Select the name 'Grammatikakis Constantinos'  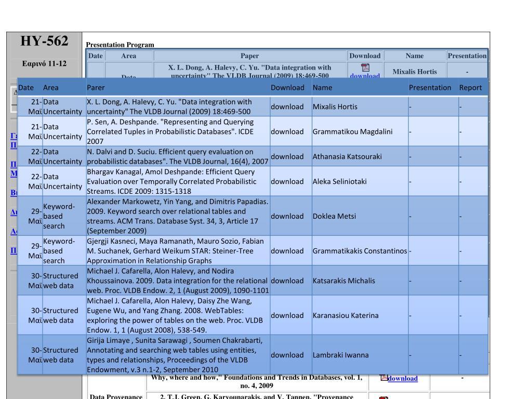point(360,251)
